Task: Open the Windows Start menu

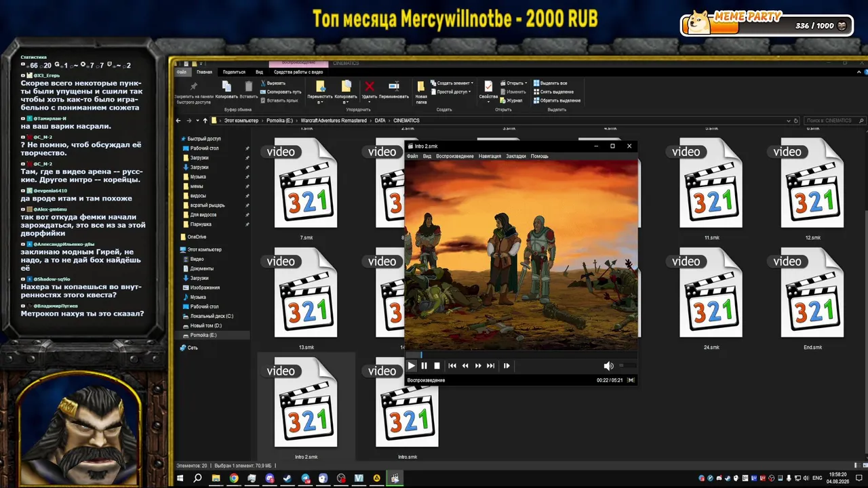Action: click(x=180, y=479)
